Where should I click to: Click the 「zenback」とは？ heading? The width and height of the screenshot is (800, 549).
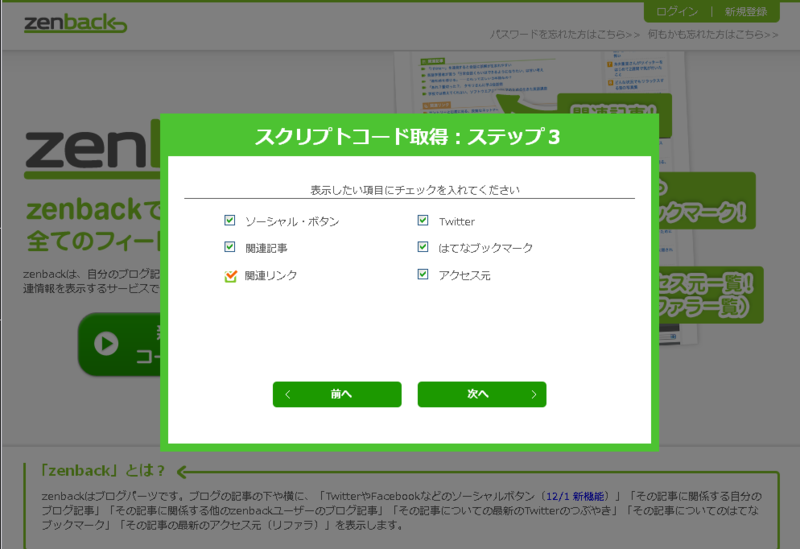103,470
